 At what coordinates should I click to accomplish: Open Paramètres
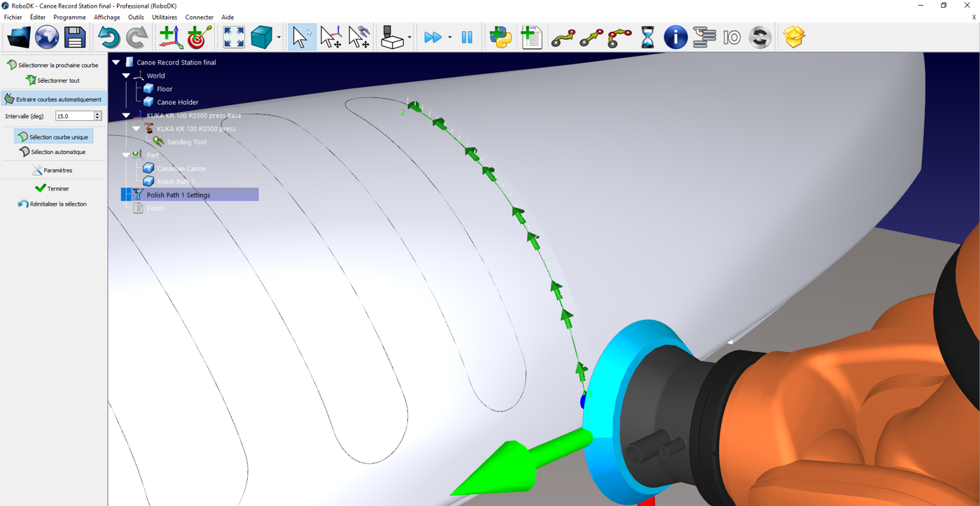click(52, 170)
